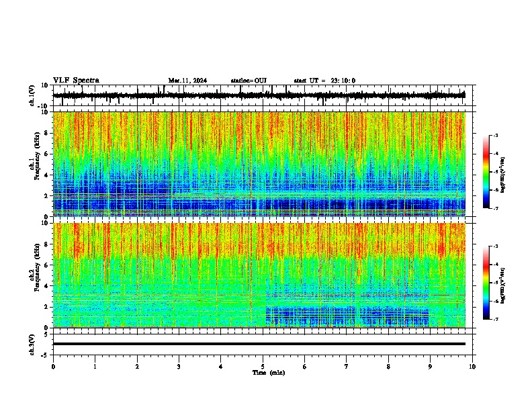Click the ch.2 "Frequency (kHz)" axis label
The image size is (532, 411).
pyautogui.click(x=37, y=267)
